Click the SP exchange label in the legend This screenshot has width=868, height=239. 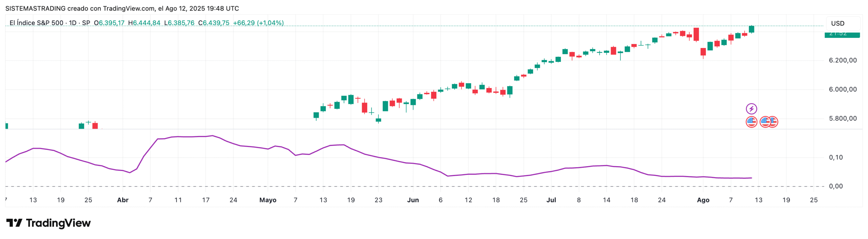click(x=86, y=23)
